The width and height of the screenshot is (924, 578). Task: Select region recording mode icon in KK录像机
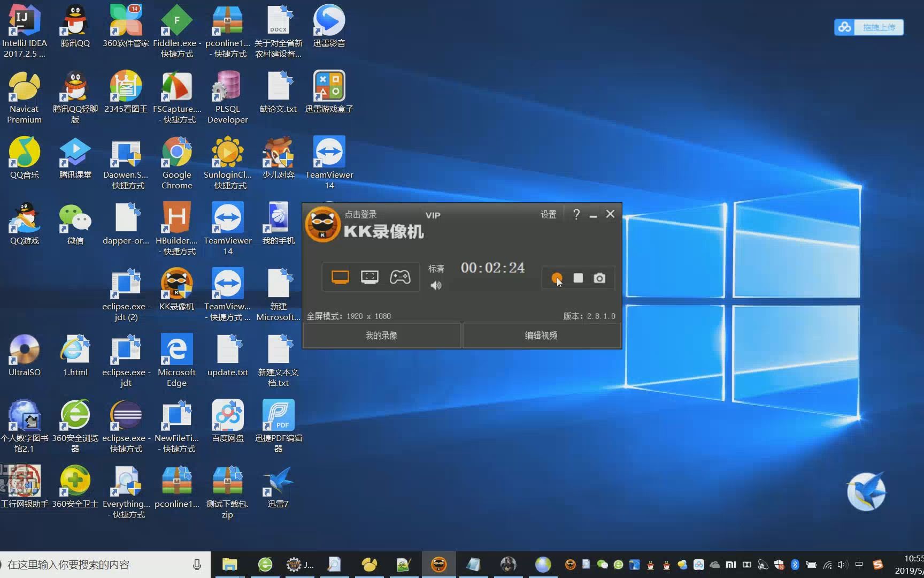(369, 277)
